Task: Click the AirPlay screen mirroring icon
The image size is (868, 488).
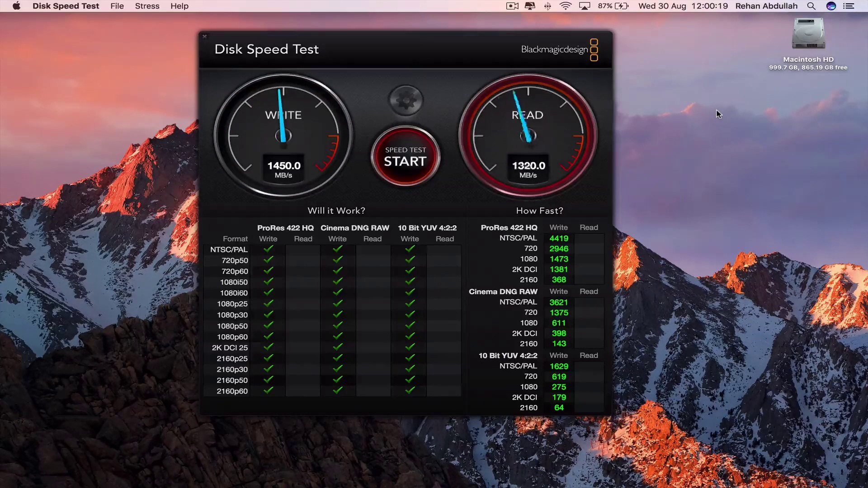Action: pyautogui.click(x=585, y=6)
